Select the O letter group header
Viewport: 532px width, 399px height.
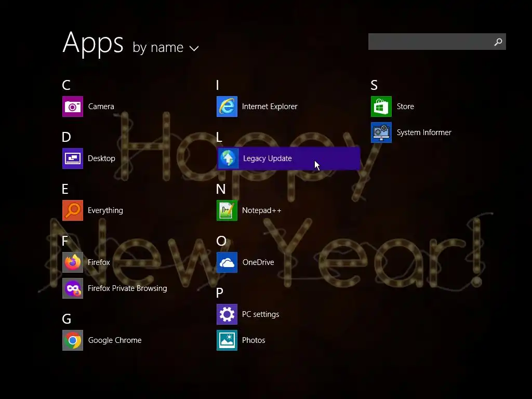click(x=221, y=241)
